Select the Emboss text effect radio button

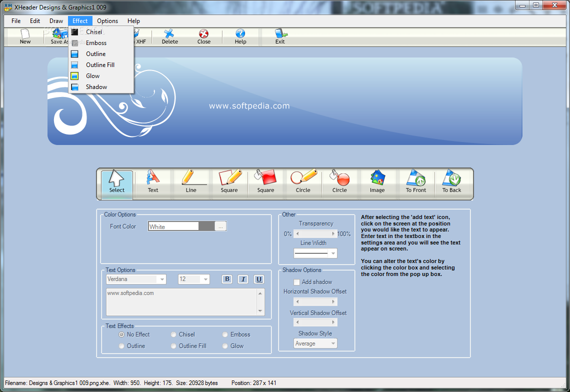click(225, 334)
